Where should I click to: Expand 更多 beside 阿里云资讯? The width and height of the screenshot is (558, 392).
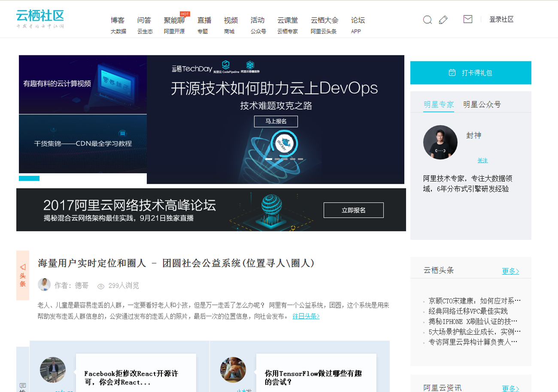510,389
